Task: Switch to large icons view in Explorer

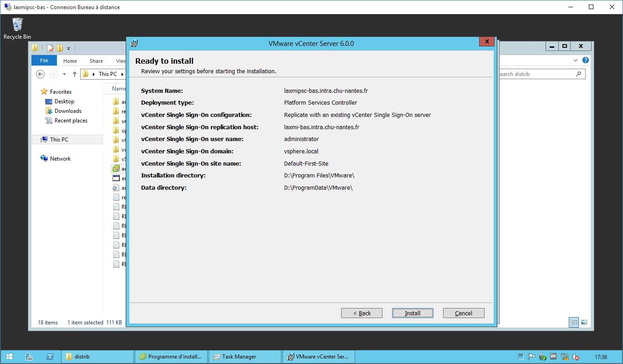Action: [x=584, y=322]
